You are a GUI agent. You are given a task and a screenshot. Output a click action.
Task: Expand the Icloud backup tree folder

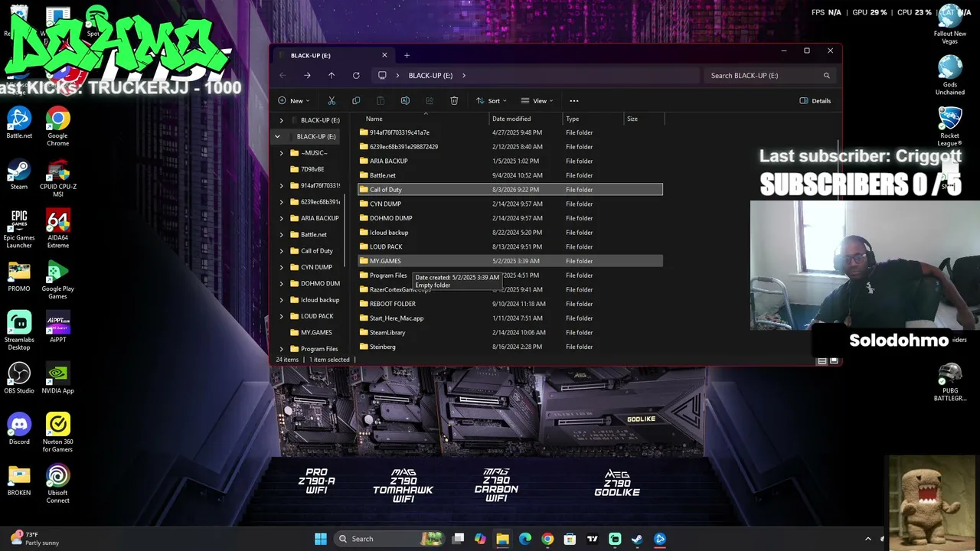click(x=281, y=300)
